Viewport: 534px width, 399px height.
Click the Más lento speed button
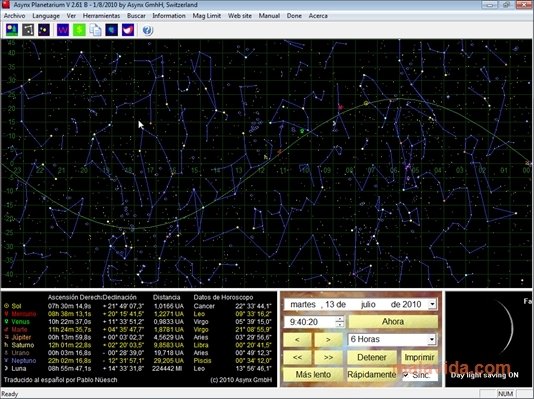[313, 374]
